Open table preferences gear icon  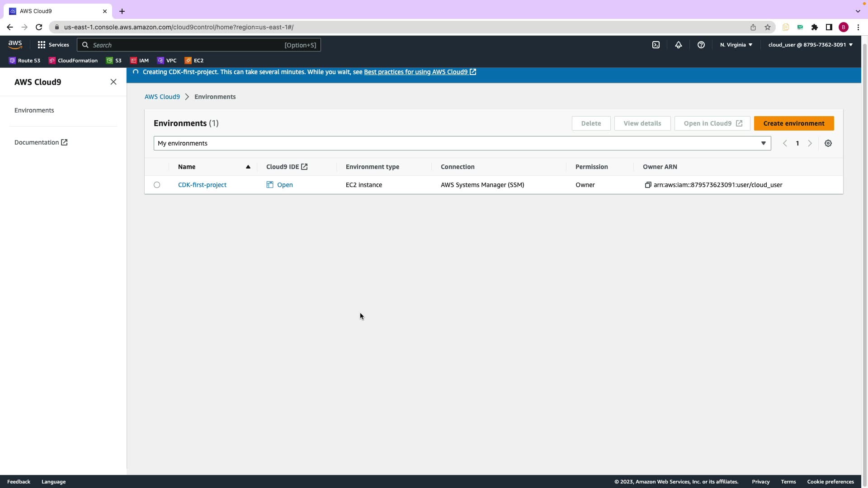click(828, 143)
